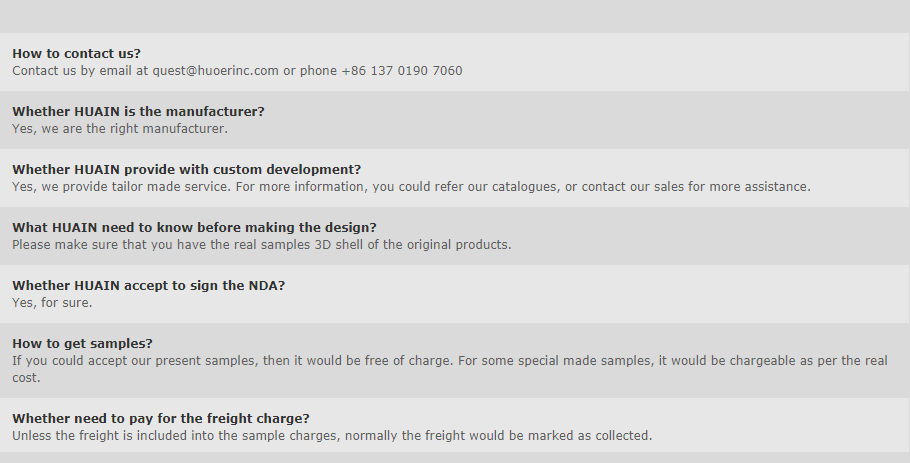Open 'Whether need to pay for the freight charge?' question
The width and height of the screenshot is (910, 463).
pyautogui.click(x=161, y=418)
